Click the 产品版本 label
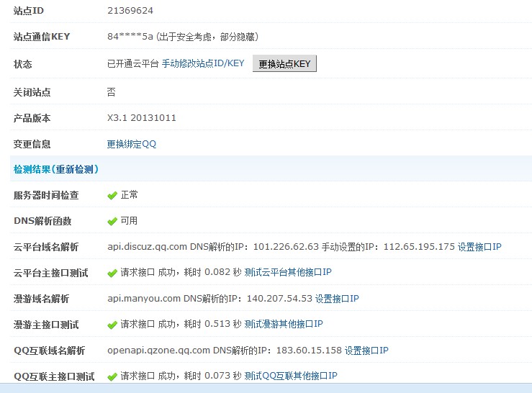Screen dimensions: 532x393 click(x=32, y=118)
